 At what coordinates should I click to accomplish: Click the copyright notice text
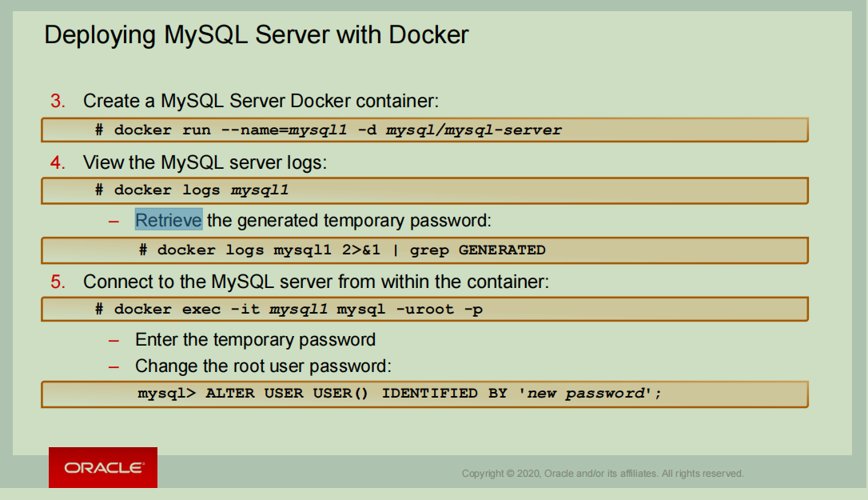pyautogui.click(x=603, y=474)
